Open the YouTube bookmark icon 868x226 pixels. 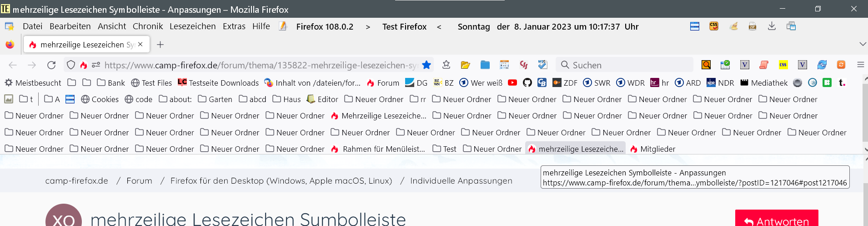(512, 82)
